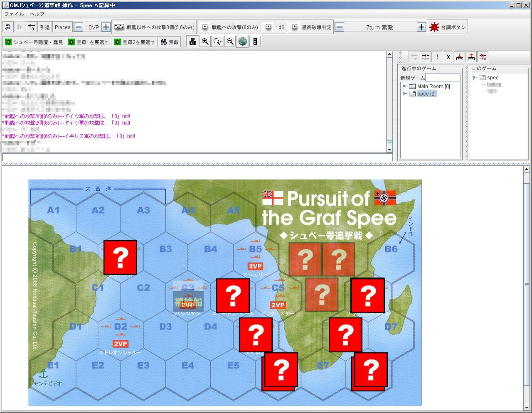Click the camera snapshot icon
Viewport: 532px width, 413px height.
192,42
